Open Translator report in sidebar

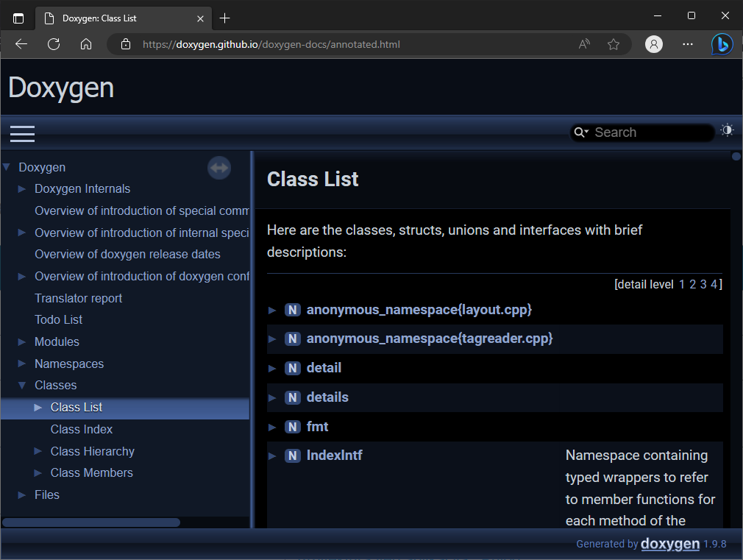tap(78, 298)
